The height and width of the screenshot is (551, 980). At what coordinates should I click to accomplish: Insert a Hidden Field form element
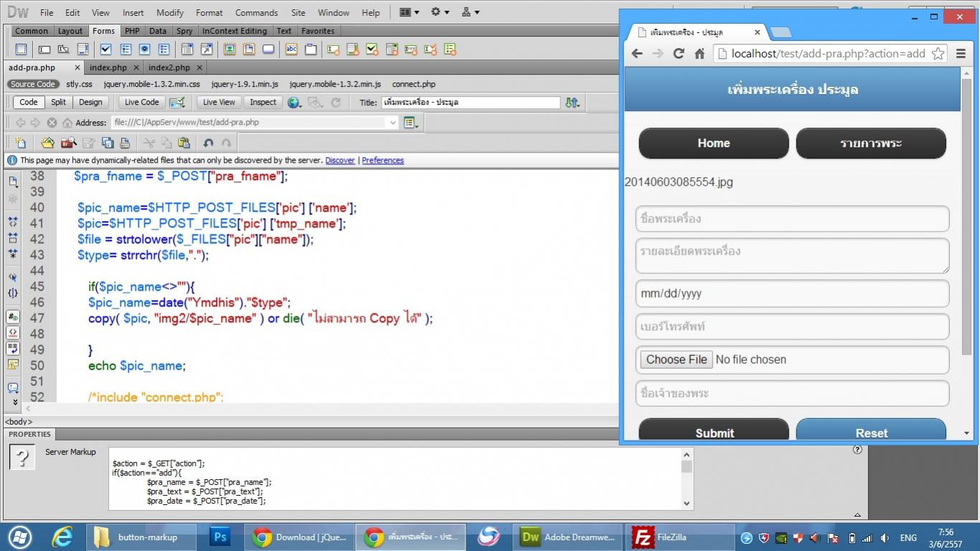click(63, 50)
